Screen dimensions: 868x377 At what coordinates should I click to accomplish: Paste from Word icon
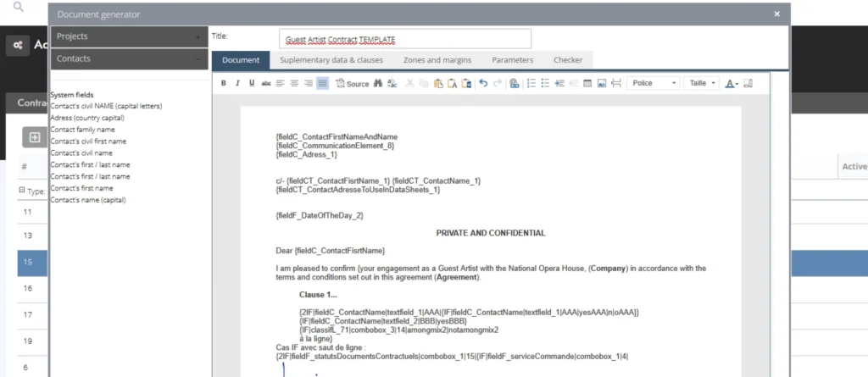[467, 84]
